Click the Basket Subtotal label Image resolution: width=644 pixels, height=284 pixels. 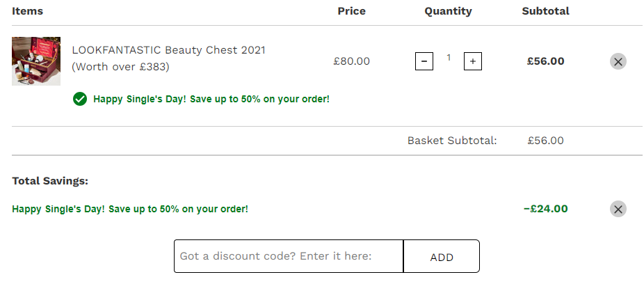pyautogui.click(x=452, y=141)
